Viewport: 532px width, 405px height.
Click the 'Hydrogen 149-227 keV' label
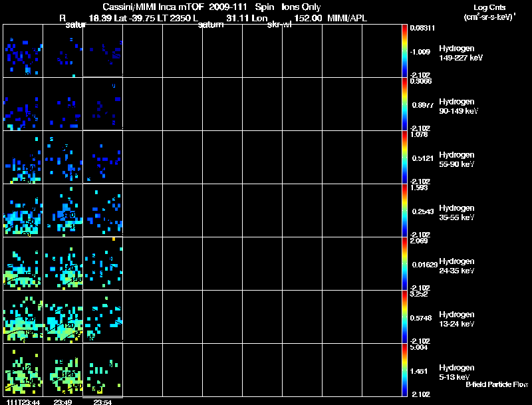point(461,53)
